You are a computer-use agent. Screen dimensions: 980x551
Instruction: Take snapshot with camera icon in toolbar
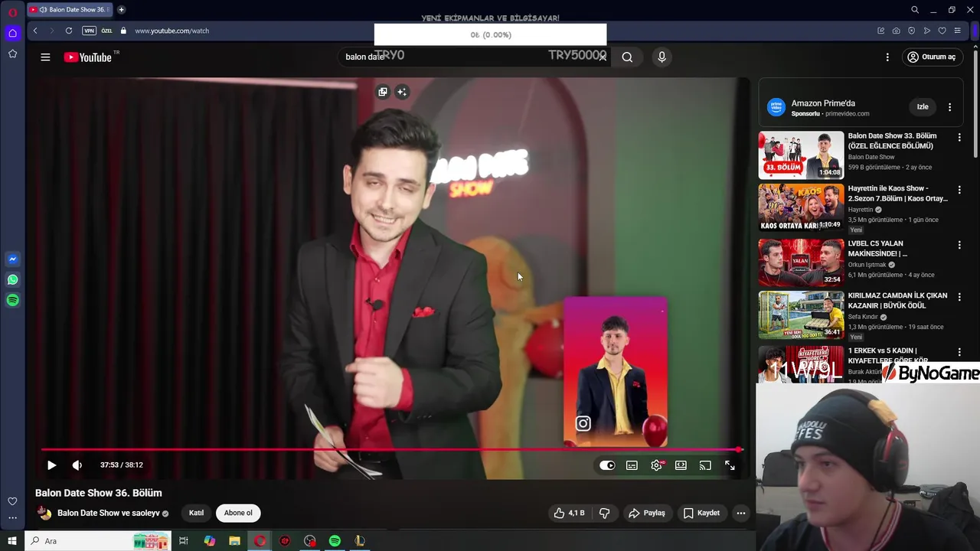896,31
